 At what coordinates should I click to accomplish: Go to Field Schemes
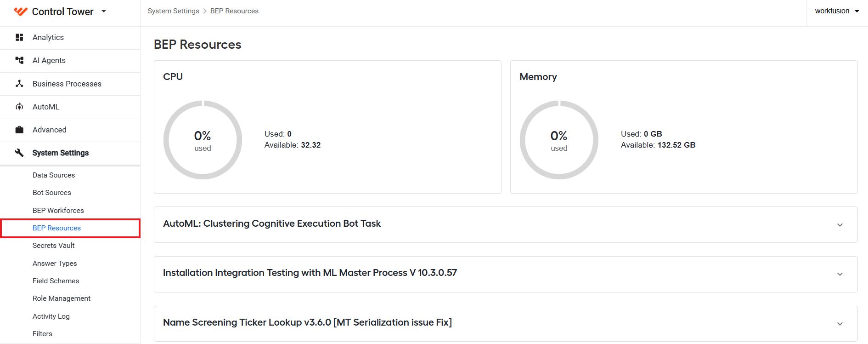click(x=56, y=281)
